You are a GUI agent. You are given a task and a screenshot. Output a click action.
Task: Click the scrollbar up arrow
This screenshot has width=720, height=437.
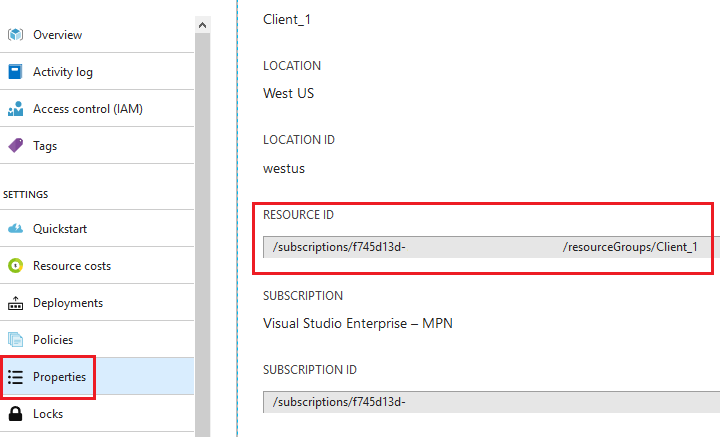pyautogui.click(x=202, y=25)
